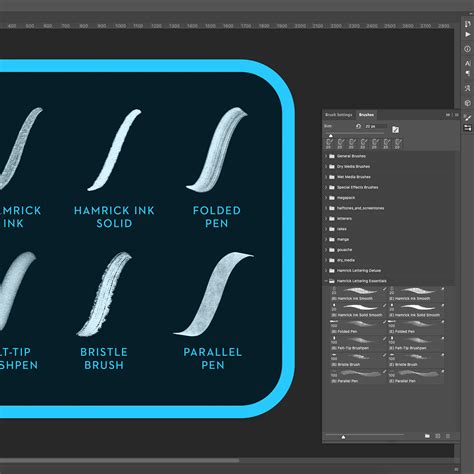The height and width of the screenshot is (474, 474).
Task: Collapse the Brushes panel to icons
Action: coord(448,115)
